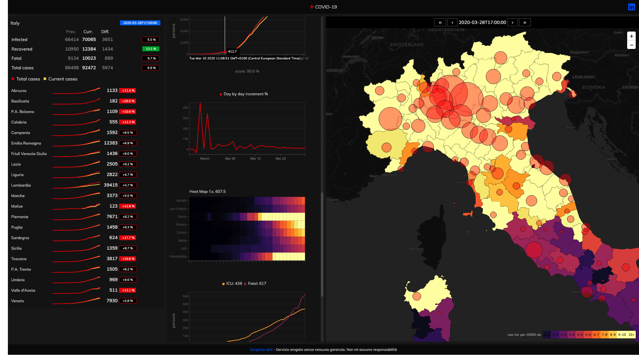This screenshot has width=639, height=364.
Task: Go to previous date with left arrow
Action: [x=452, y=22]
